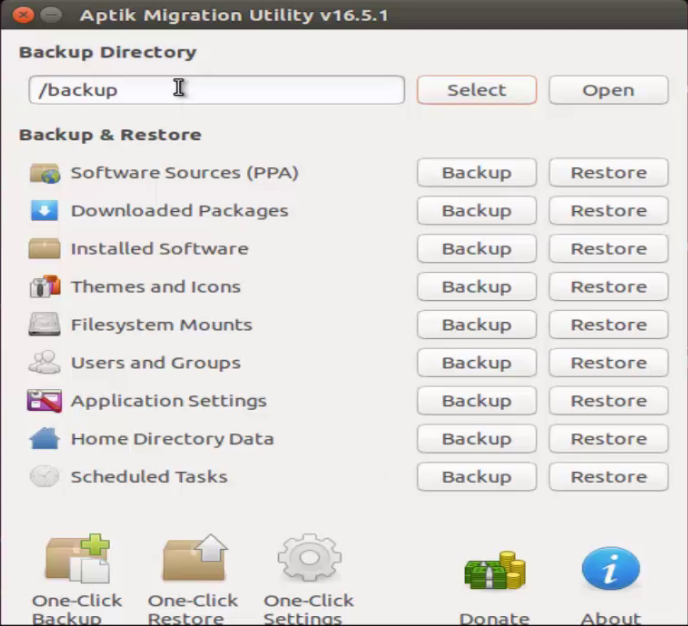This screenshot has width=688, height=626.
Task: Backup Application Settings
Action: click(x=477, y=401)
